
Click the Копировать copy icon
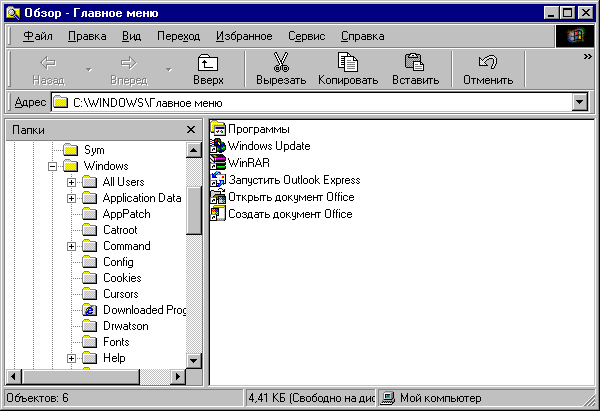pyautogui.click(x=347, y=62)
